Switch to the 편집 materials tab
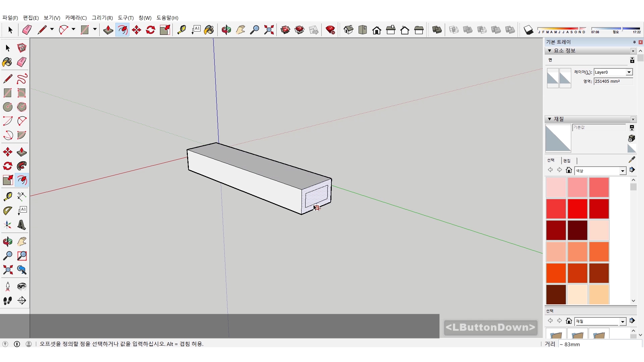644x362 pixels. coord(567,161)
